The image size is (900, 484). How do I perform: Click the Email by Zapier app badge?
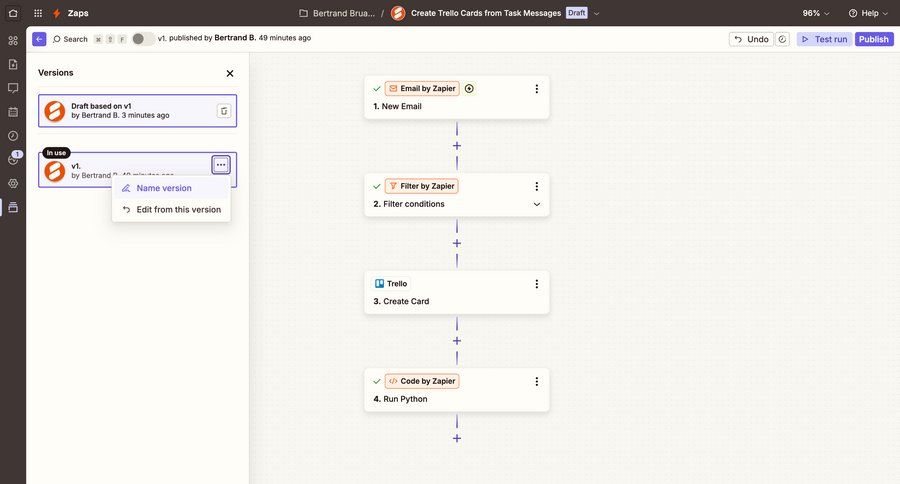(422, 88)
